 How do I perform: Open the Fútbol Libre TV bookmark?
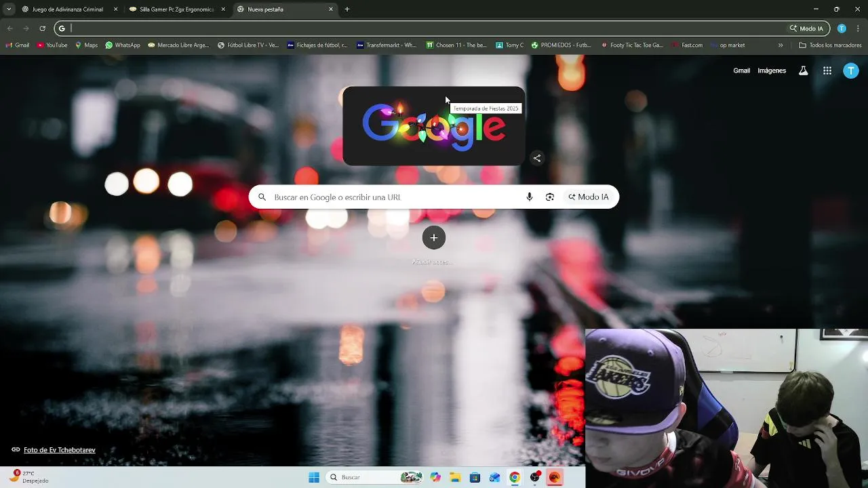pyautogui.click(x=248, y=45)
